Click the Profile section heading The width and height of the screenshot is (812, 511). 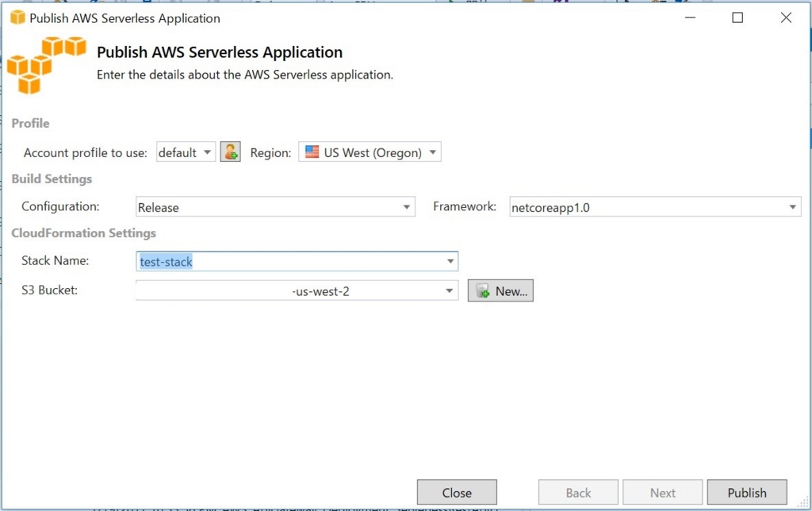click(x=31, y=123)
